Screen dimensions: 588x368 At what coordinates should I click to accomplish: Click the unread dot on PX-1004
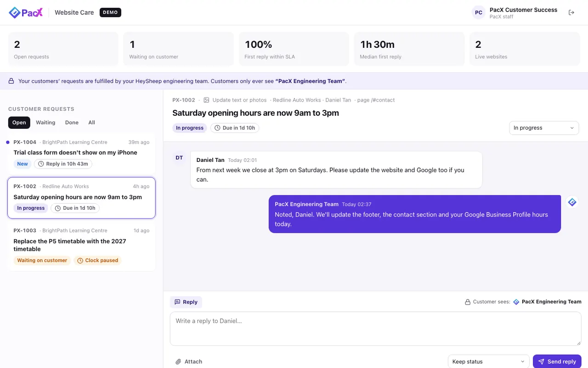[x=8, y=142]
